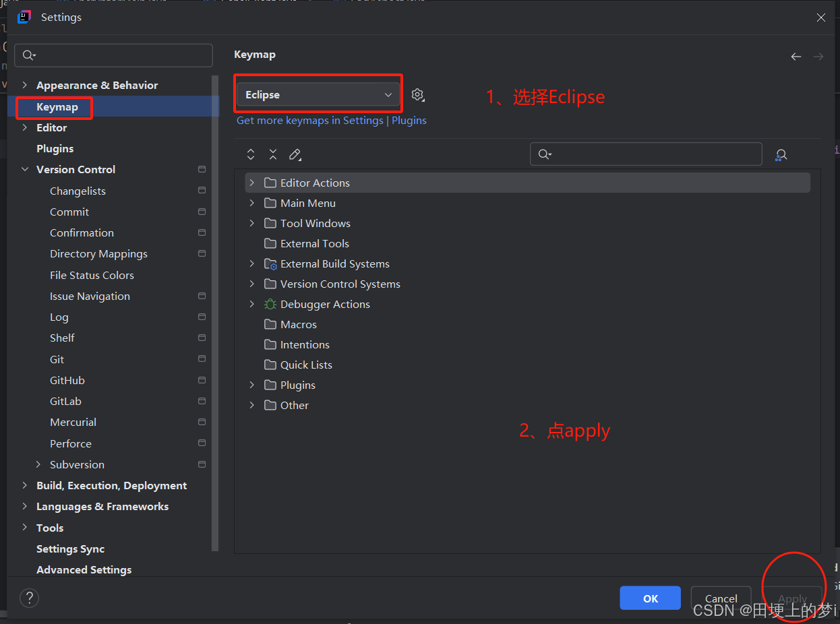Click the forward arrow in Settings header
Viewport: 840px width, 624px height.
click(818, 57)
